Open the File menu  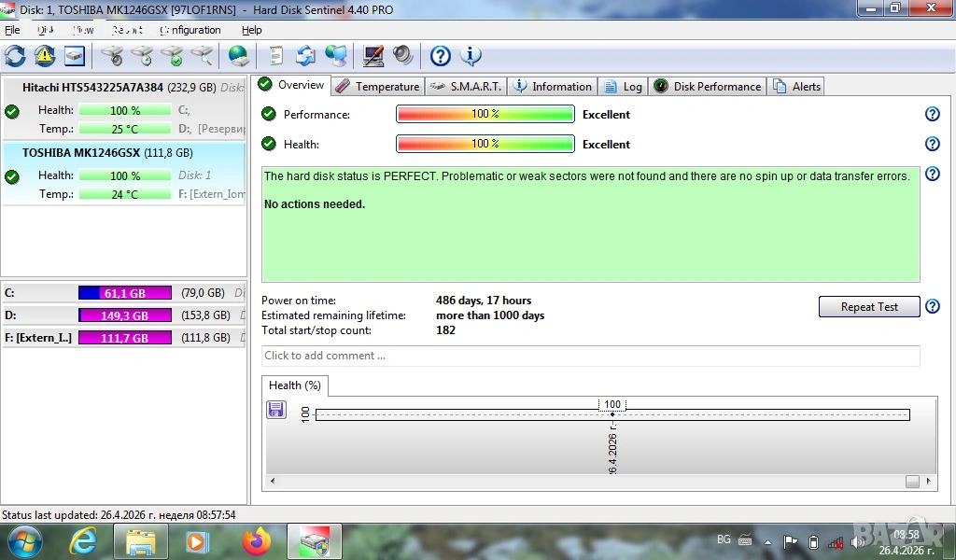click(12, 30)
